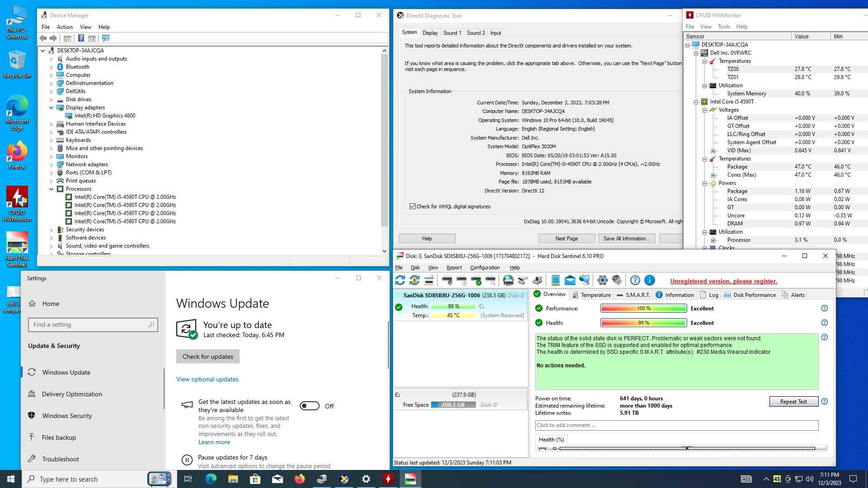
Task: Click Check for updates button in Windows Update
Action: 208,357
